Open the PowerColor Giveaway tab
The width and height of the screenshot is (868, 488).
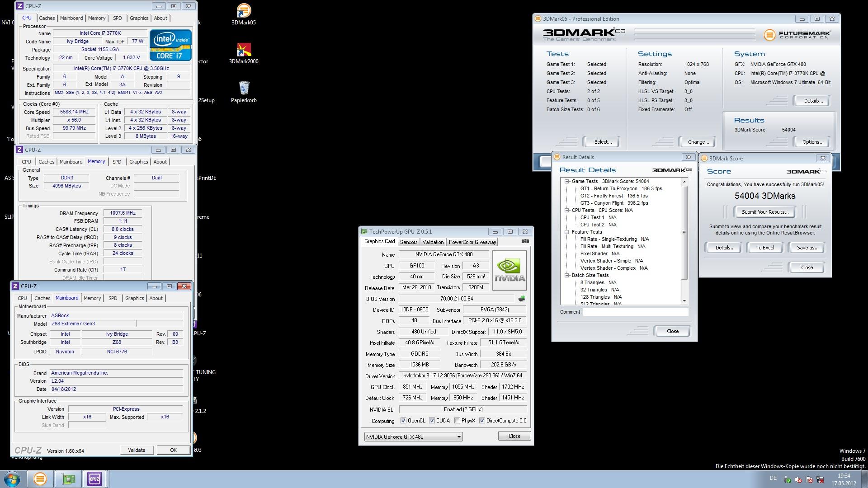(x=472, y=242)
